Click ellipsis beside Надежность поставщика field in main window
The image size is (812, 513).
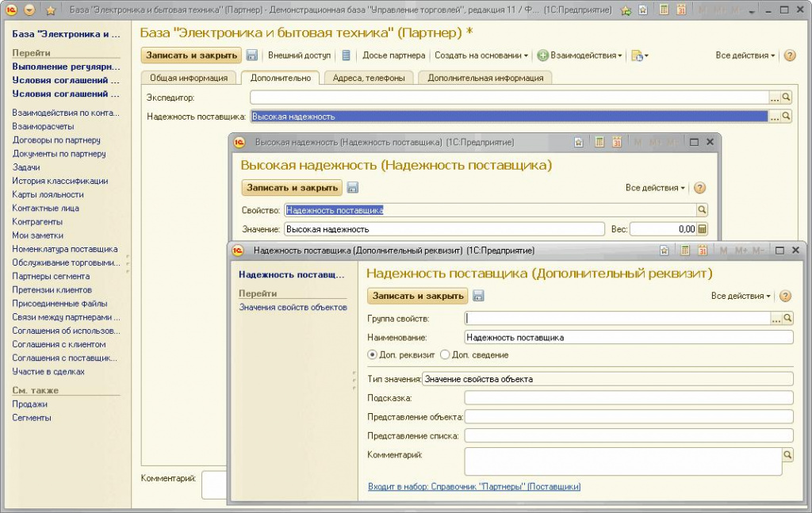(774, 117)
